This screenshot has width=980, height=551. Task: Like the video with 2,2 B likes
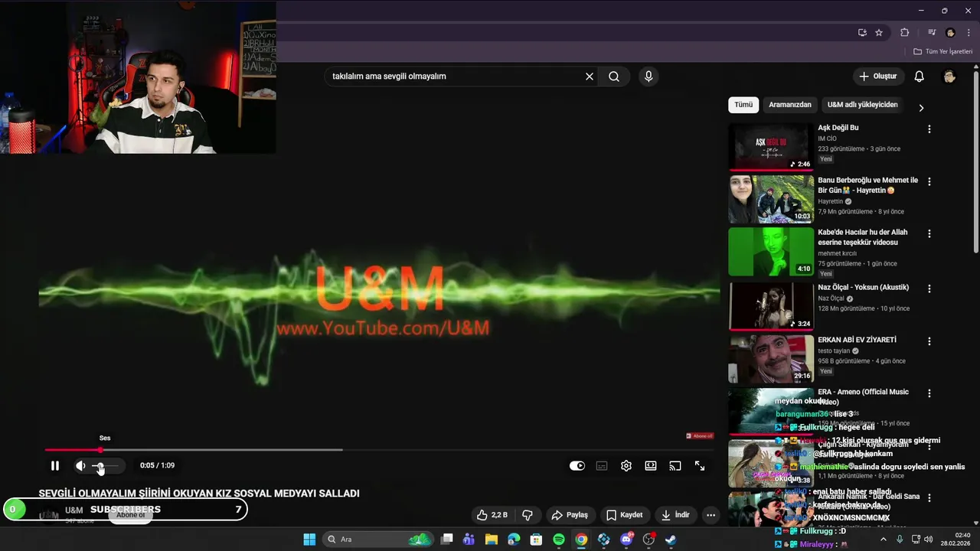(492, 515)
